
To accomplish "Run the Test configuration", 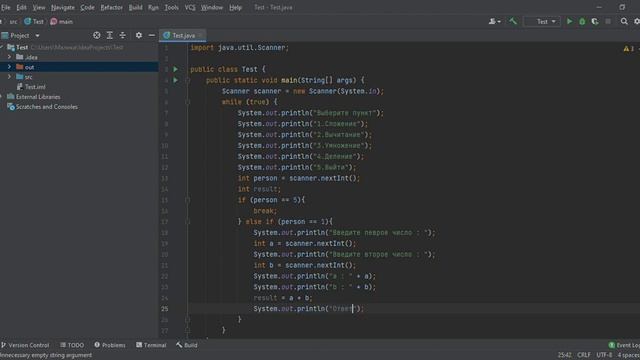I will point(569,21).
